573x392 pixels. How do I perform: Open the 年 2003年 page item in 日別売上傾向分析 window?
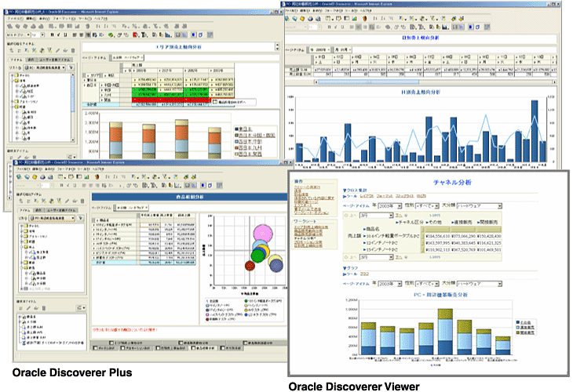point(320,49)
